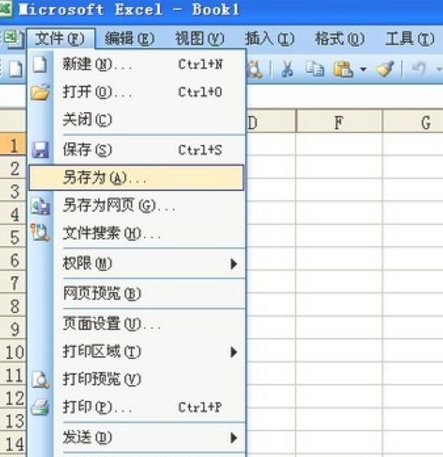443x457 pixels.
Task: Open the 文件(F) menu
Action: [x=60, y=39]
